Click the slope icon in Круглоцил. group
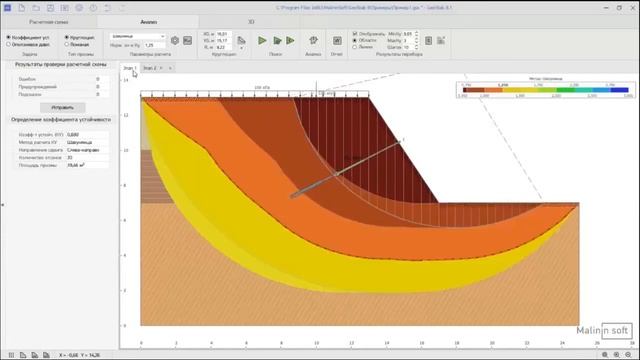Screen dimensions: 640x360 pos(241,40)
